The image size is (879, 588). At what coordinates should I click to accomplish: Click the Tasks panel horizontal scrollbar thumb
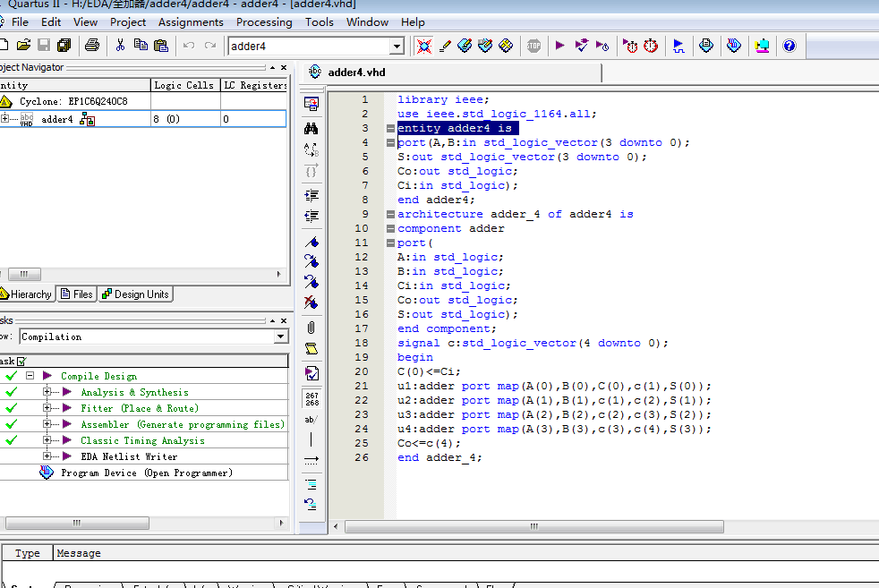[77, 523]
